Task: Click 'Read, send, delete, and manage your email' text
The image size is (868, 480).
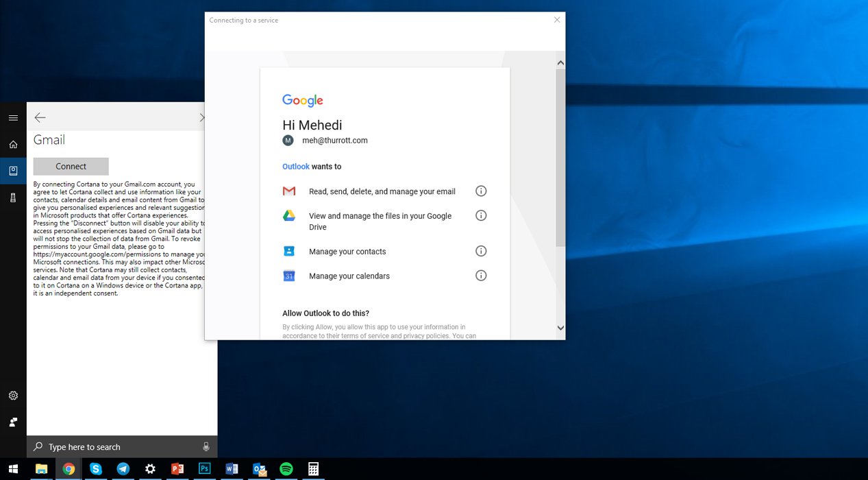Action: click(382, 192)
